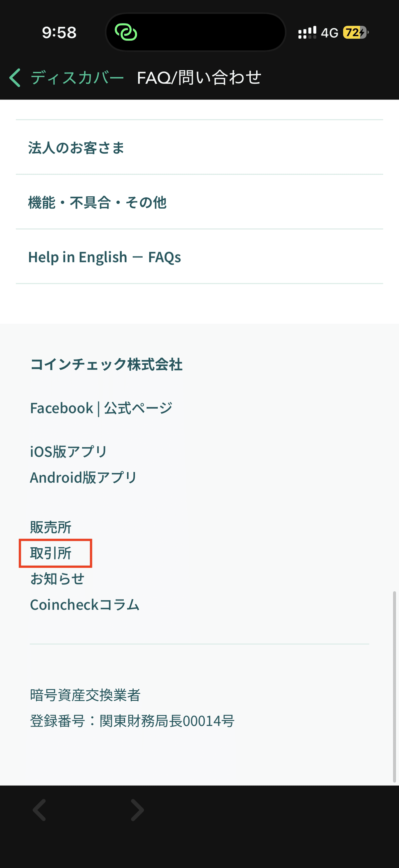Screen dimensions: 399x868
Task: Open 機能・不具合・その他 FAQ section
Action: [x=98, y=202]
